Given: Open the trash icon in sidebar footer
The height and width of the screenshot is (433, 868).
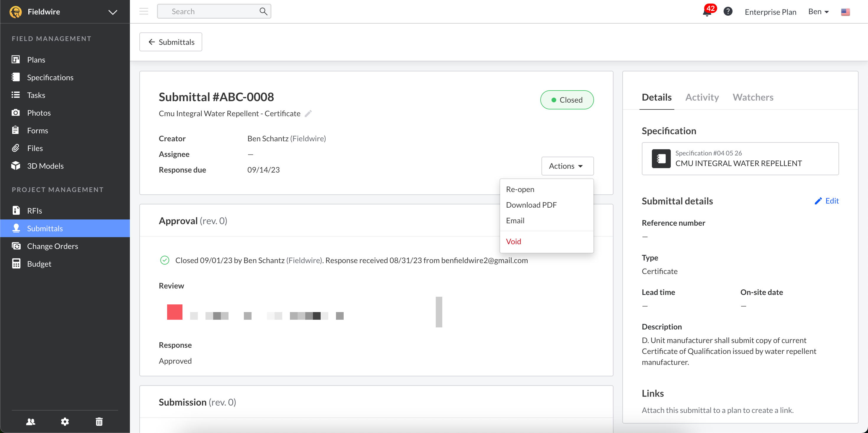Looking at the screenshot, I should 99,421.
